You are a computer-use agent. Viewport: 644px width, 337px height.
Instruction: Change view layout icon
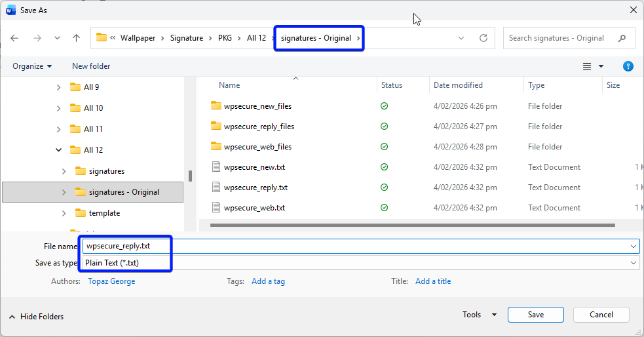click(x=587, y=66)
